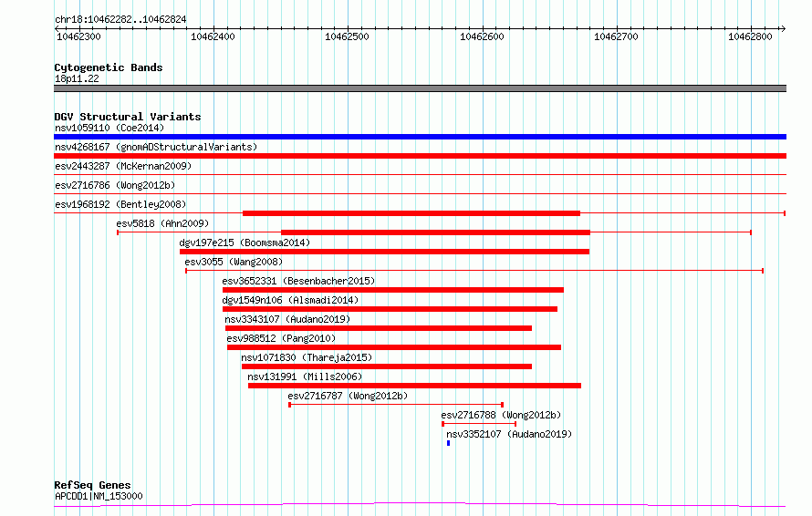Click the dgv197e215 red variant bar
The width and height of the screenshot is (812, 516).
[384, 252]
